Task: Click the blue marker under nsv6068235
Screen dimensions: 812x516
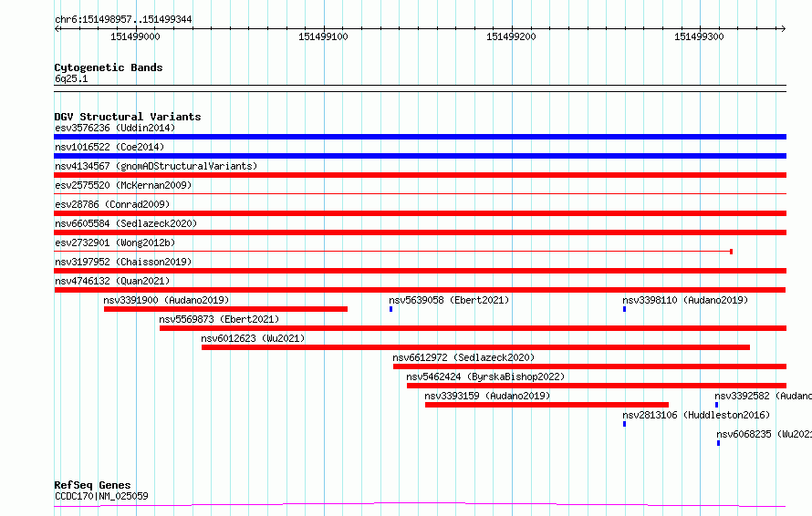Action: tap(718, 443)
